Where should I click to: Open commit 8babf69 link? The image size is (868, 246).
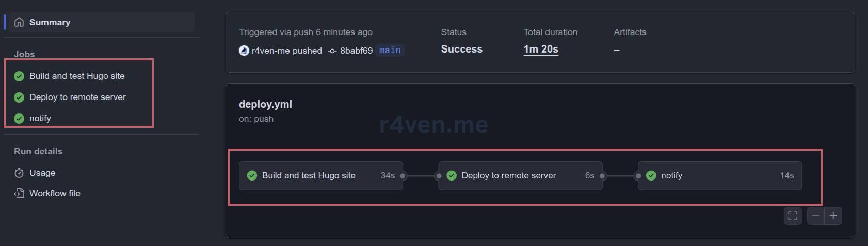coord(356,51)
